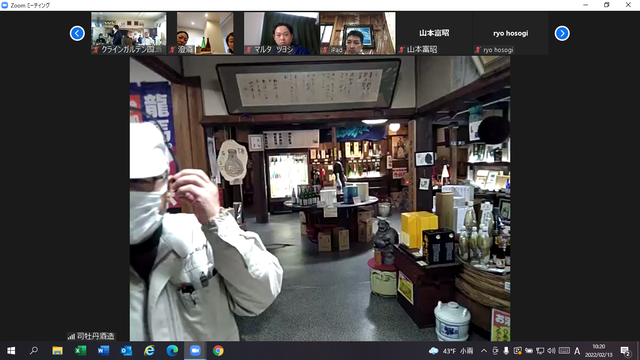Screen dimensions: 640x360
Task: Go to next page of participant thumbnails
Action: pyautogui.click(x=562, y=33)
